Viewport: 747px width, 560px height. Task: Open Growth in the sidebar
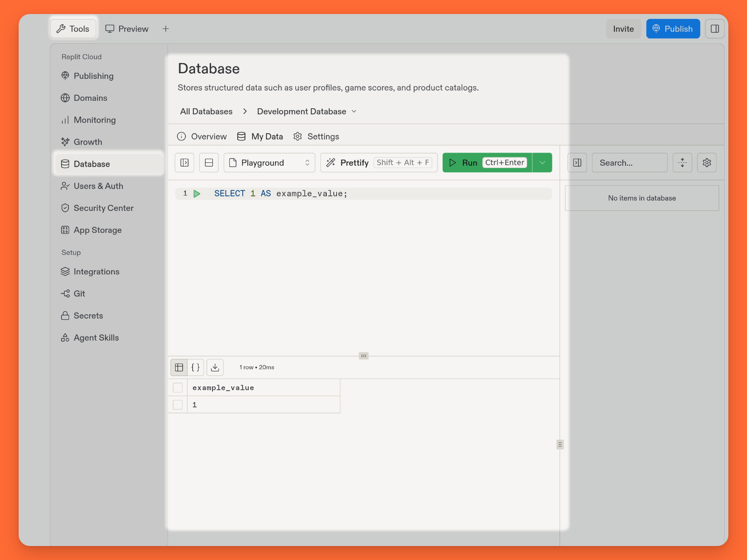click(108, 142)
